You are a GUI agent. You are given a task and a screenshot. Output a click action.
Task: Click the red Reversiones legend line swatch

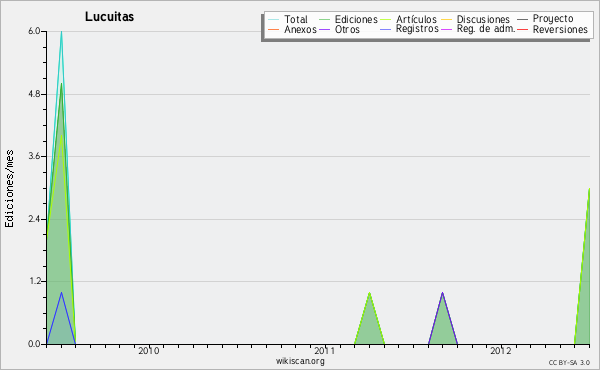pos(522,29)
